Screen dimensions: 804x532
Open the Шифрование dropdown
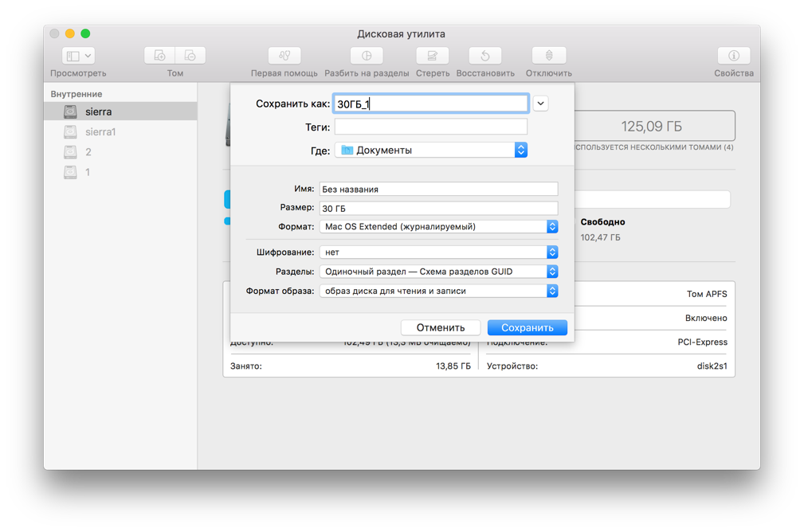(x=551, y=252)
